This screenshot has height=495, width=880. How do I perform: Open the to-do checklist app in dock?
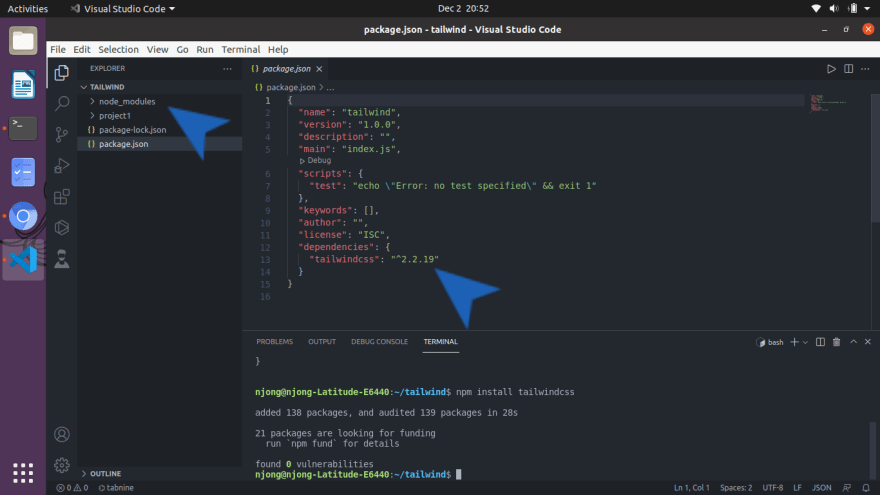(23, 172)
